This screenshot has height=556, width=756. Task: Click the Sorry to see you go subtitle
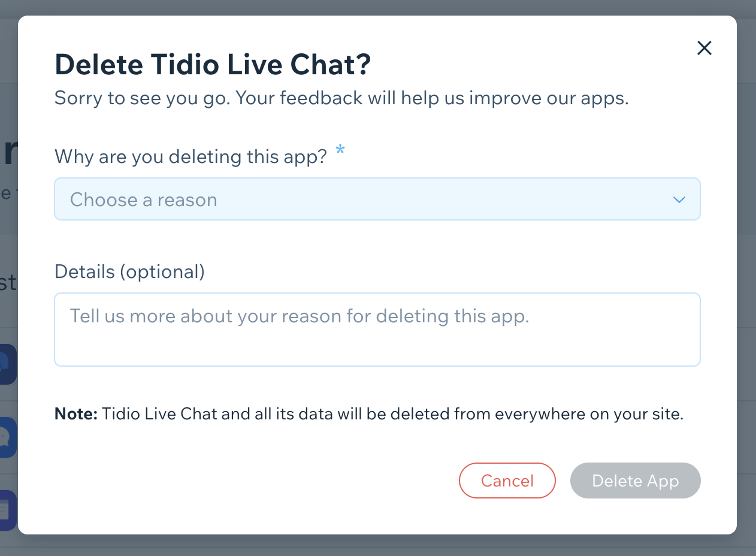(341, 98)
